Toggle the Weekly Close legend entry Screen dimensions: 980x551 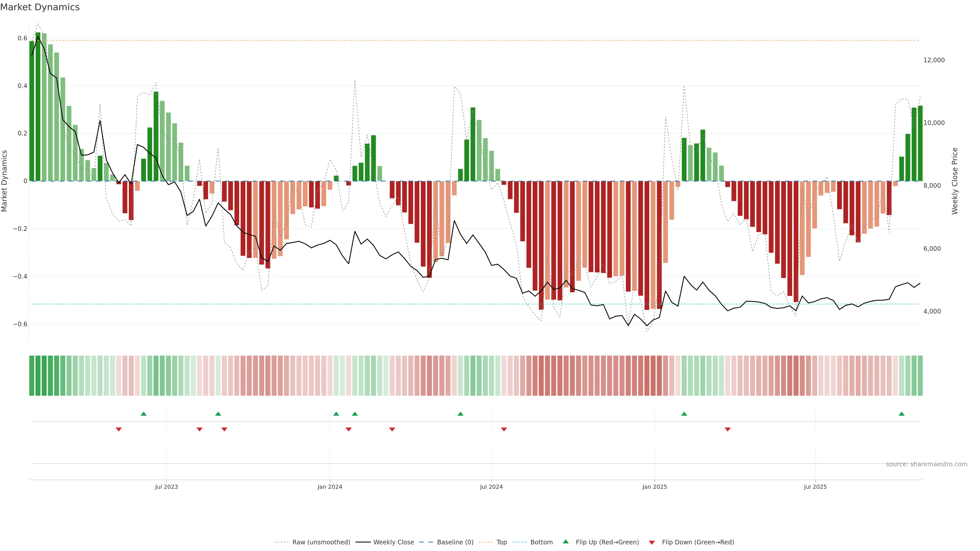[x=393, y=542]
